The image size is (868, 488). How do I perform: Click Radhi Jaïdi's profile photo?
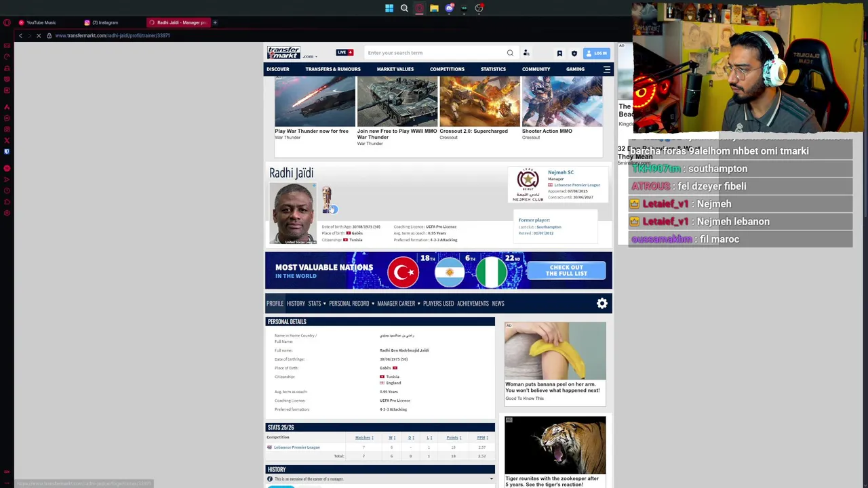pos(293,213)
